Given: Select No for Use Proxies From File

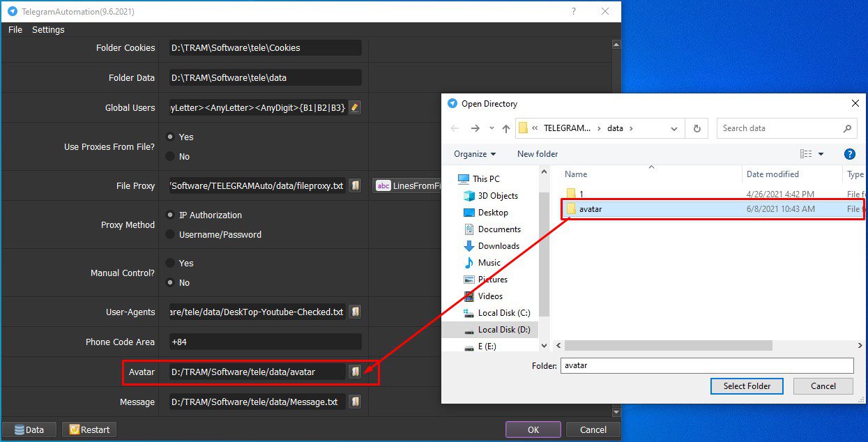Looking at the screenshot, I should (170, 156).
